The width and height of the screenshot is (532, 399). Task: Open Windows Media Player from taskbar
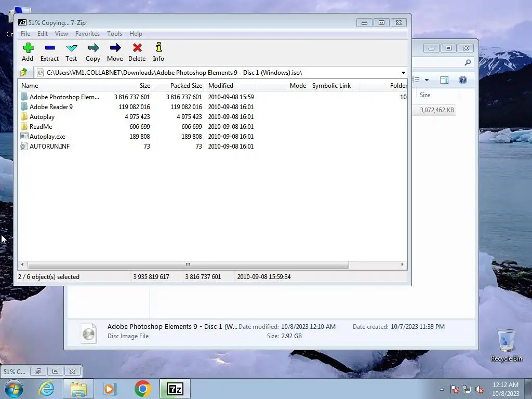(110, 389)
